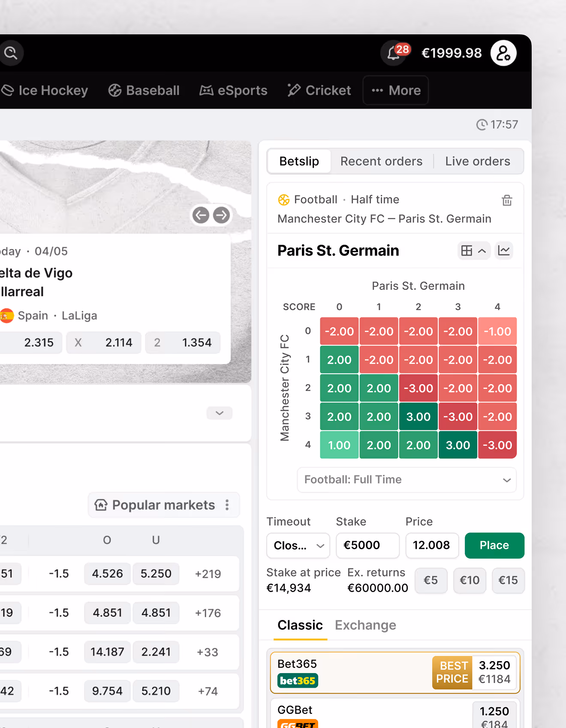Click score cell 3-2 showing 3.00
The height and width of the screenshot is (728, 566).
(x=418, y=417)
